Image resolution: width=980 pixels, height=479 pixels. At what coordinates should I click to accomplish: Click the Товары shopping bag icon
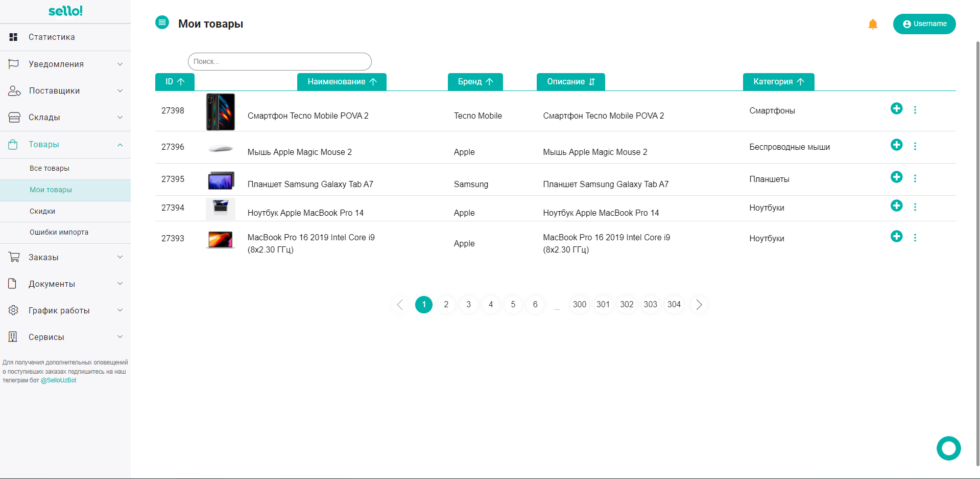(x=13, y=144)
